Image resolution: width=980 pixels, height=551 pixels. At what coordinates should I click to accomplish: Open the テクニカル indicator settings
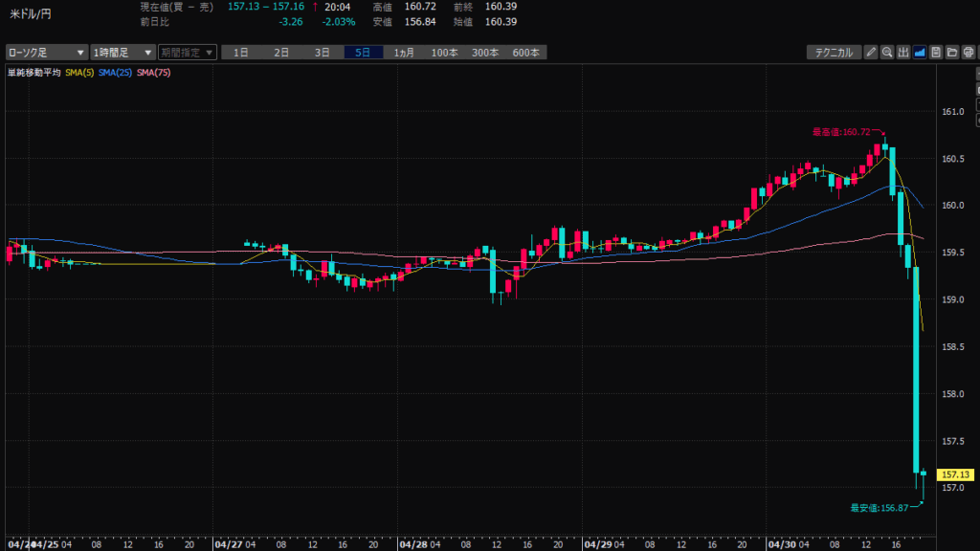point(834,53)
